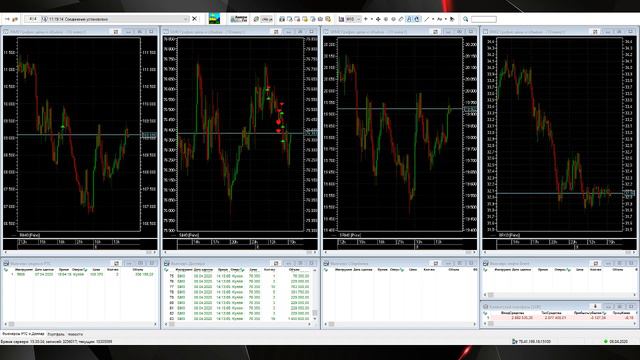Select the trend line drawing tool

point(427,19)
